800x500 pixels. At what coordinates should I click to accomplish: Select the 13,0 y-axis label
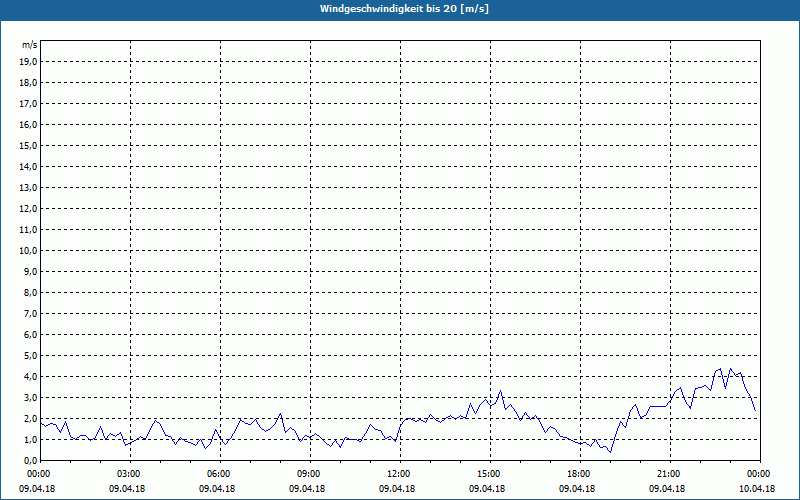[28, 188]
